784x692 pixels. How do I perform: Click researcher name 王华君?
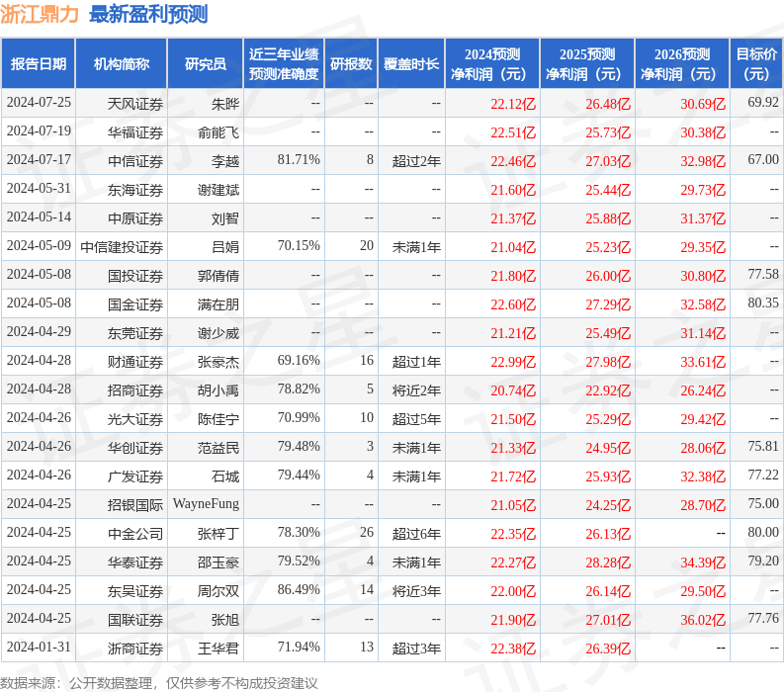click(218, 649)
